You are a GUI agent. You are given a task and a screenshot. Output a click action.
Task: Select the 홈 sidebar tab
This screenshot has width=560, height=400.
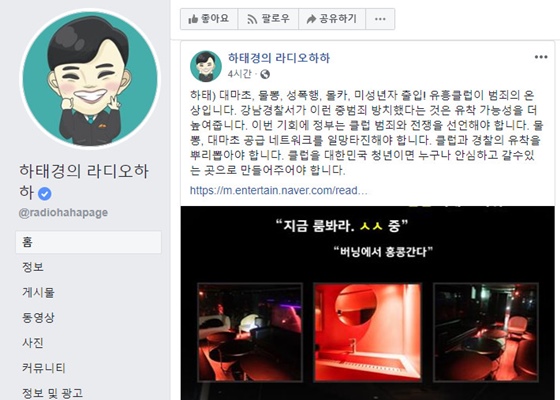[88, 242]
